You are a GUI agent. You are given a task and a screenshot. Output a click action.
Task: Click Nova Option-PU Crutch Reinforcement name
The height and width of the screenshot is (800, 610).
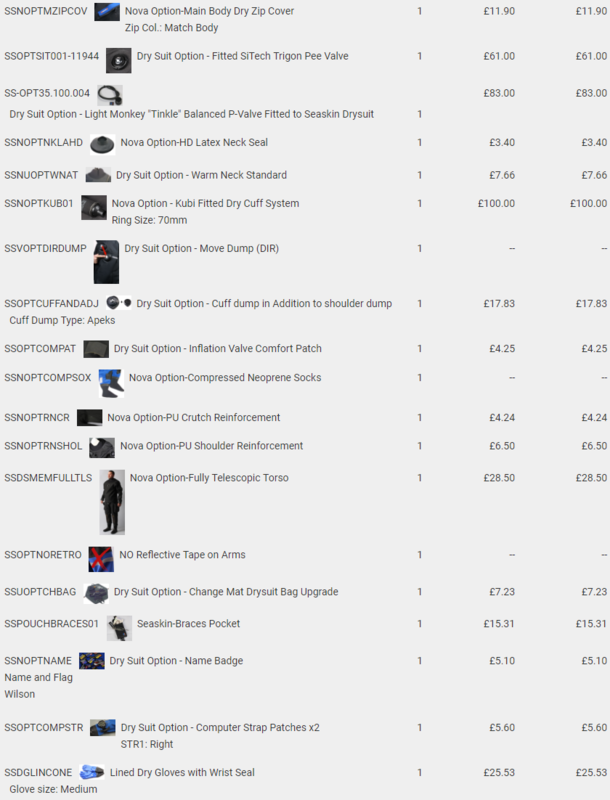pyautogui.click(x=194, y=417)
